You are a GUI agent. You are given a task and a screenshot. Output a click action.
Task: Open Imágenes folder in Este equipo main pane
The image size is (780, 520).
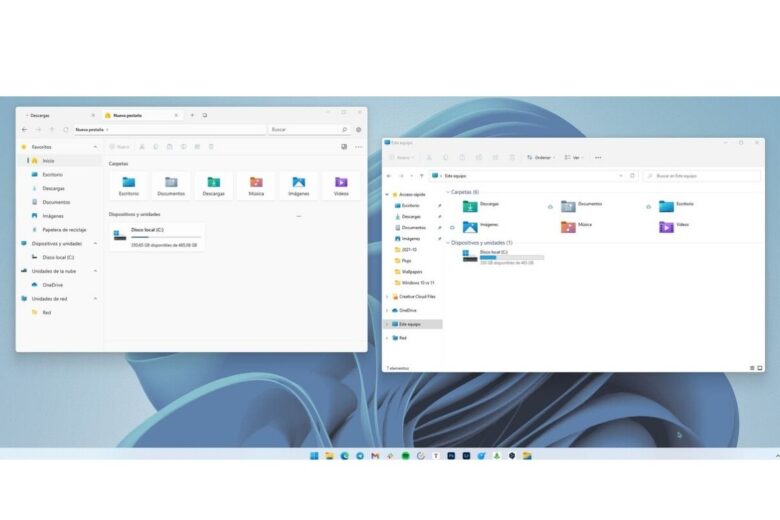click(480, 227)
